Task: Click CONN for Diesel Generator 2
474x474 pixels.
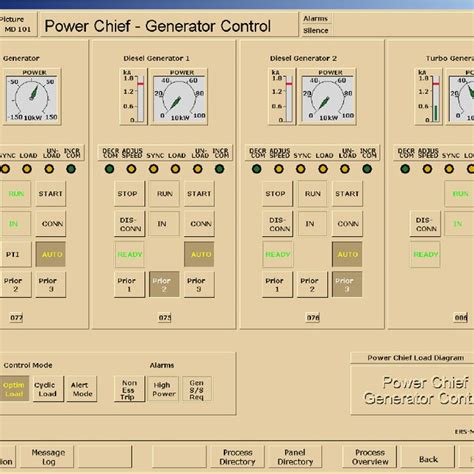Action: coord(347,224)
